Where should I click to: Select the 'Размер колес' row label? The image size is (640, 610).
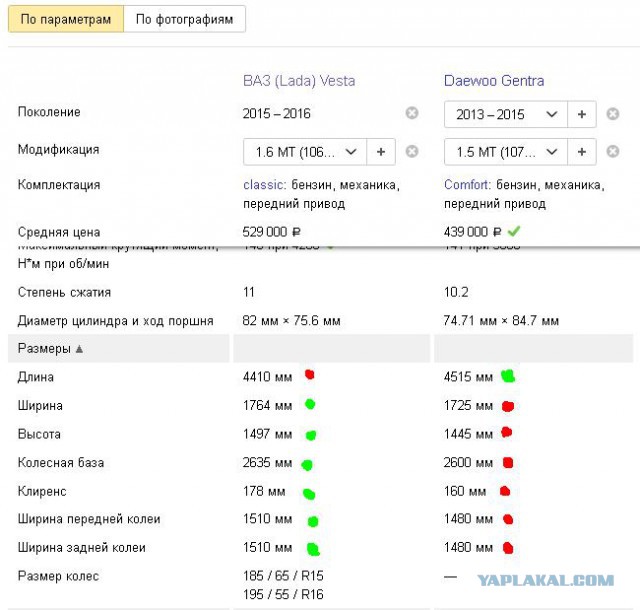tap(58, 576)
